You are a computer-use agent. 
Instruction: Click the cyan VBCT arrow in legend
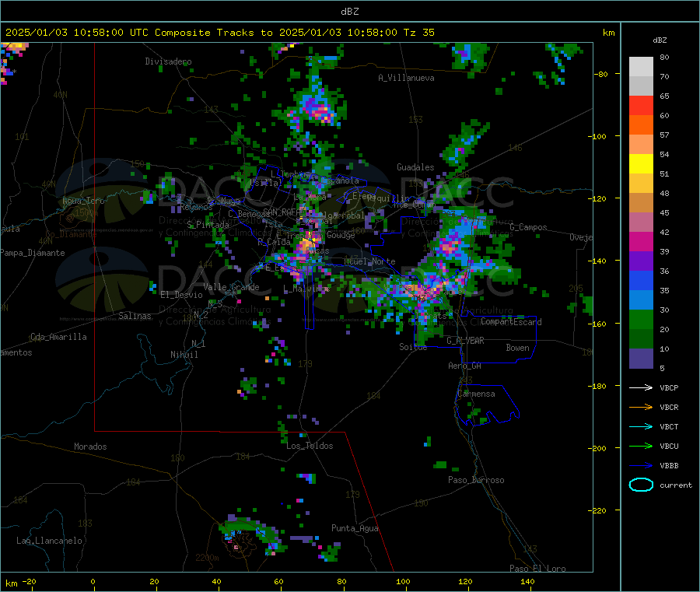pyautogui.click(x=641, y=427)
